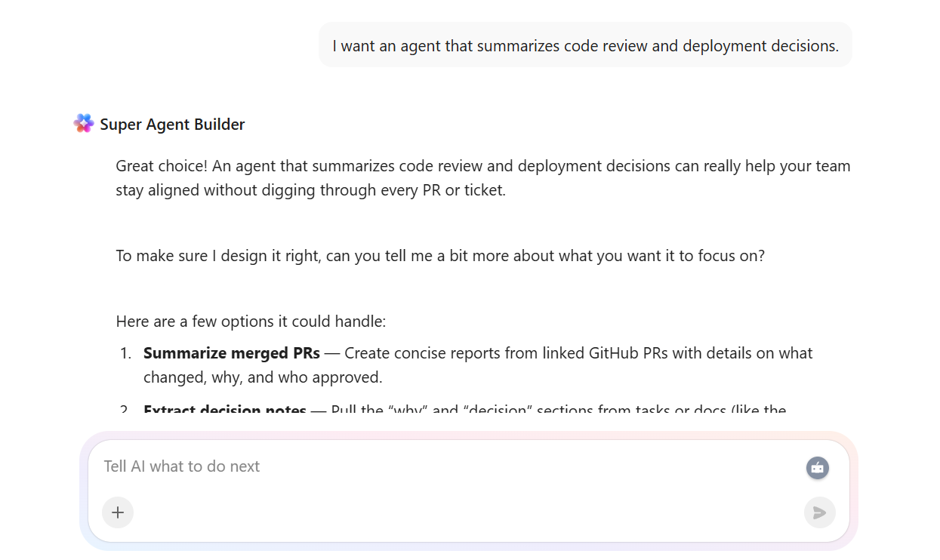Click the 'Extract decision notes' option text
Viewport: 940px width, 560px height.
click(225, 410)
